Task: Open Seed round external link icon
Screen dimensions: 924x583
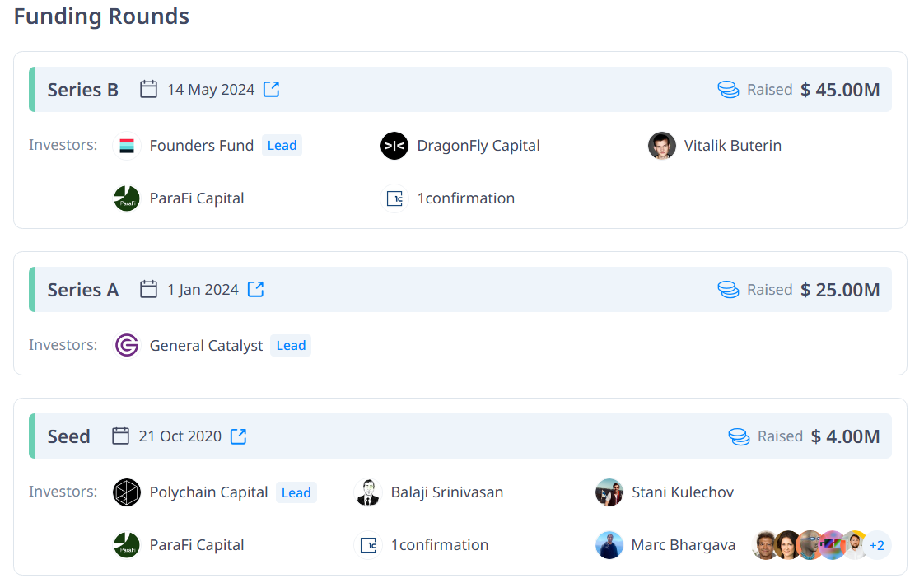Action: tap(238, 436)
